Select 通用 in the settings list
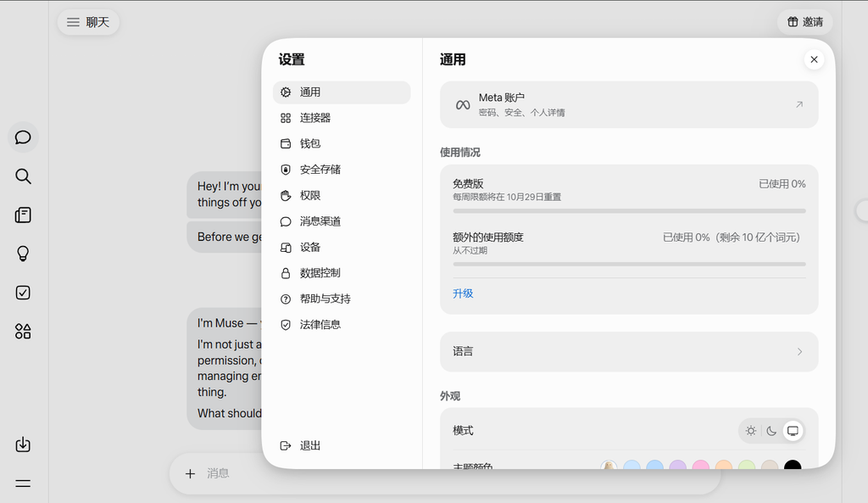Image resolution: width=868 pixels, height=503 pixels. point(342,92)
